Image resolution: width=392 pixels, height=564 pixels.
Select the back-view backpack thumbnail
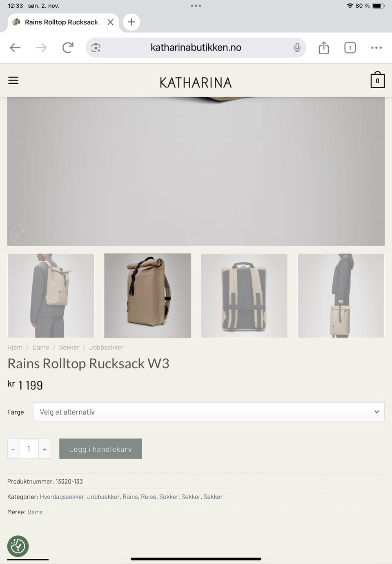244,296
